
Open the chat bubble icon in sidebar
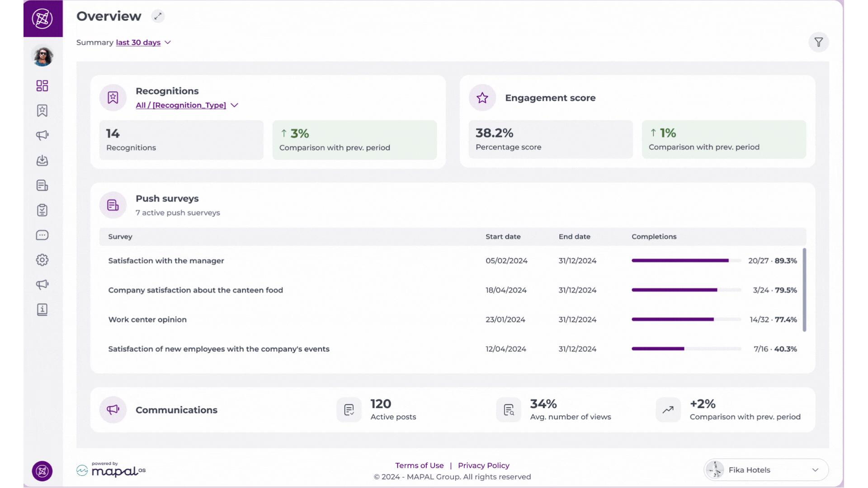[42, 235]
